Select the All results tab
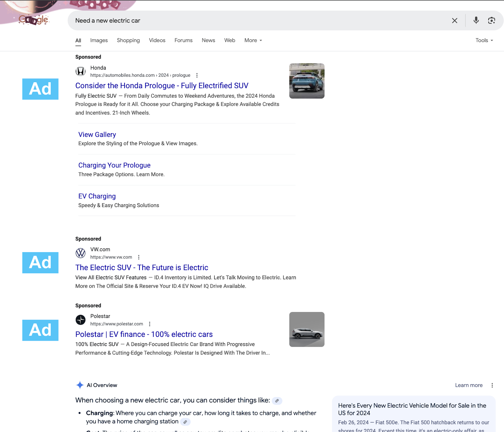Viewport: 504px width, 432px height. coord(78,40)
